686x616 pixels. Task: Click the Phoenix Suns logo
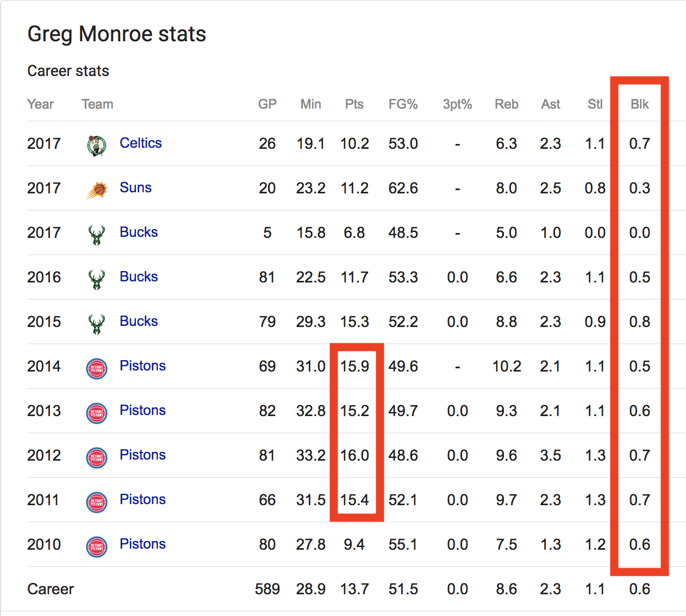point(97,190)
